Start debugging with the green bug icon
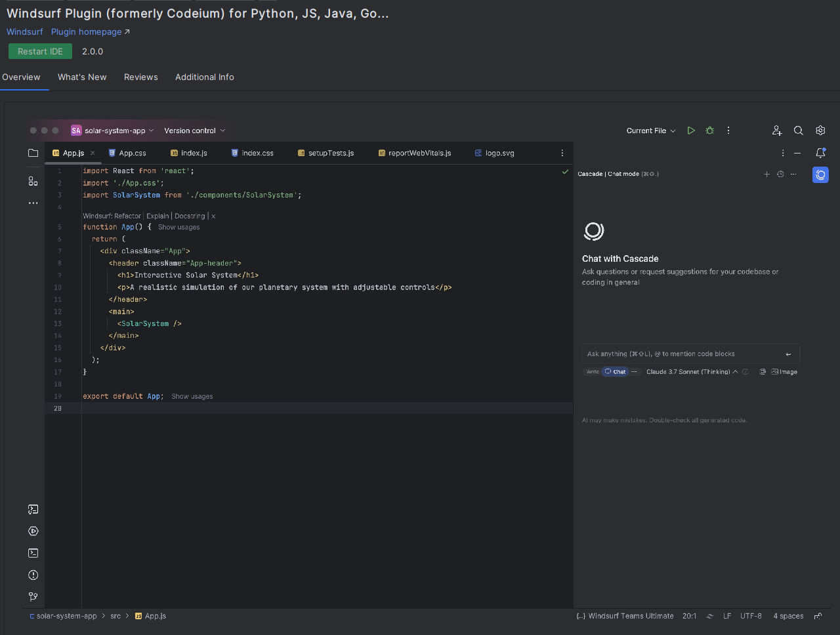 (709, 131)
